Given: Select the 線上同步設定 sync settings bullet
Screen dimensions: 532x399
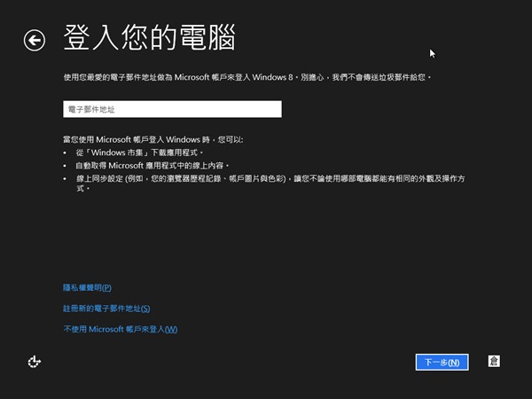Looking at the screenshot, I should pyautogui.click(x=270, y=184).
